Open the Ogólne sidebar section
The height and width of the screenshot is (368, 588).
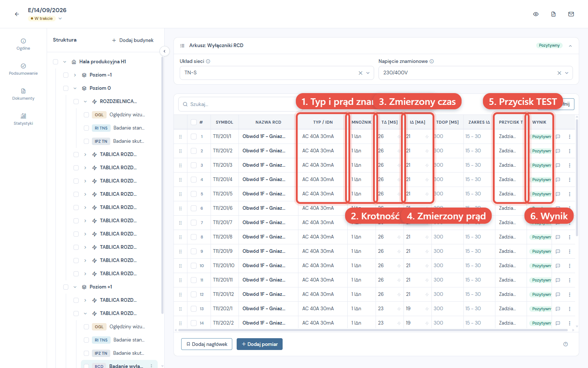[23, 44]
